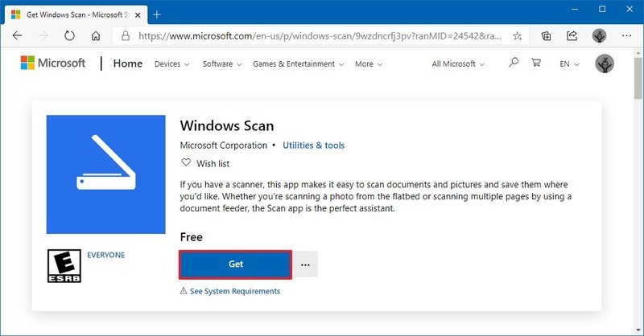Open the shopping cart
The height and width of the screenshot is (336, 644).
536,63
